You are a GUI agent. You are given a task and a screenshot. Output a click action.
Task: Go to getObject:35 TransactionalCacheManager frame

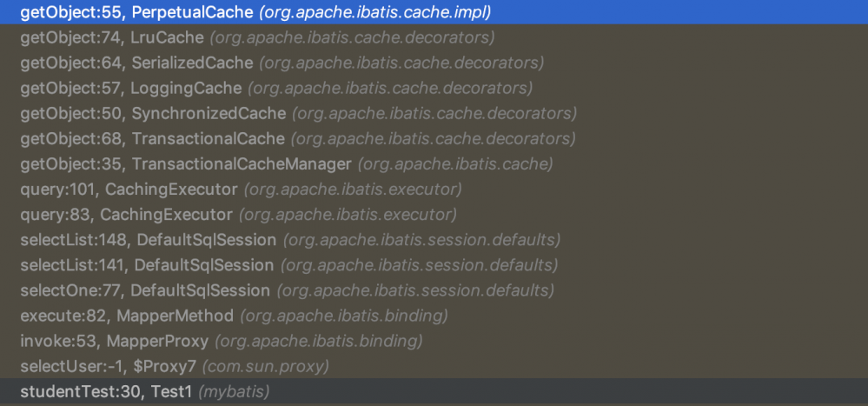[185, 164]
